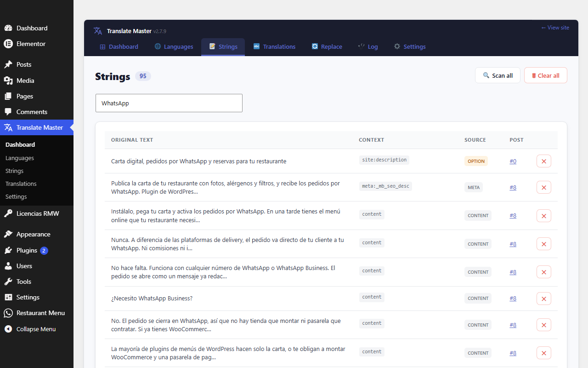Delete the 'No. El pedido se cierra' string
Screen dimensions: 588x368
[x=544, y=325]
